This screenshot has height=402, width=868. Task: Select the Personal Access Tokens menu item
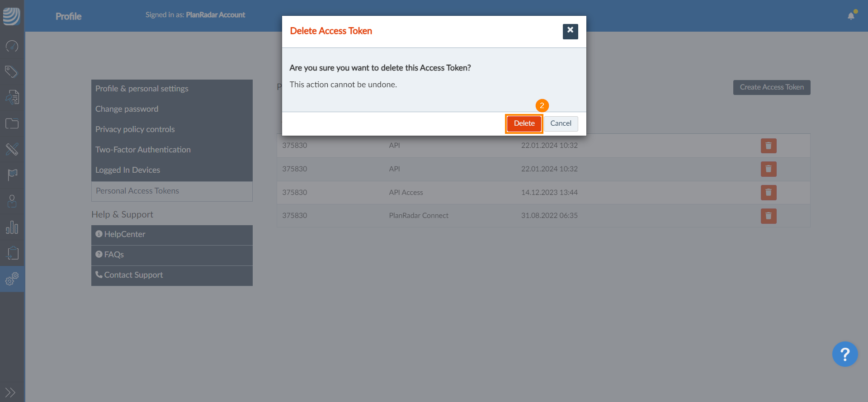[x=137, y=191]
